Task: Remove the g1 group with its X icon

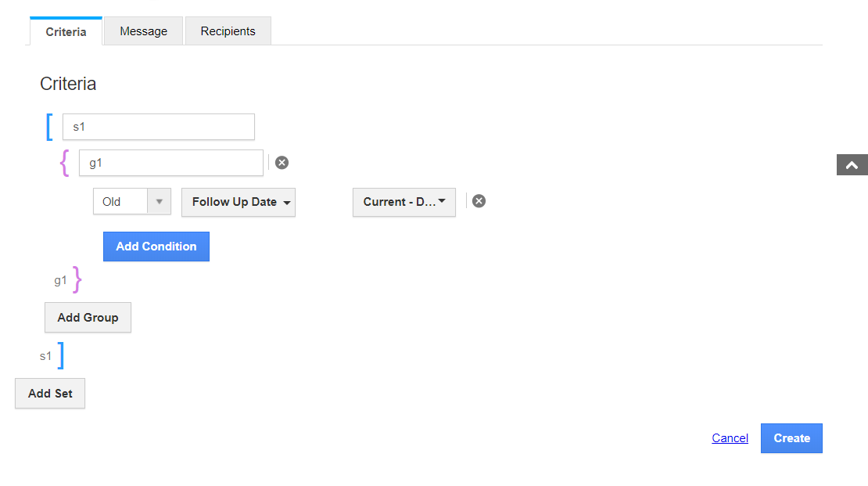Action: [282, 163]
